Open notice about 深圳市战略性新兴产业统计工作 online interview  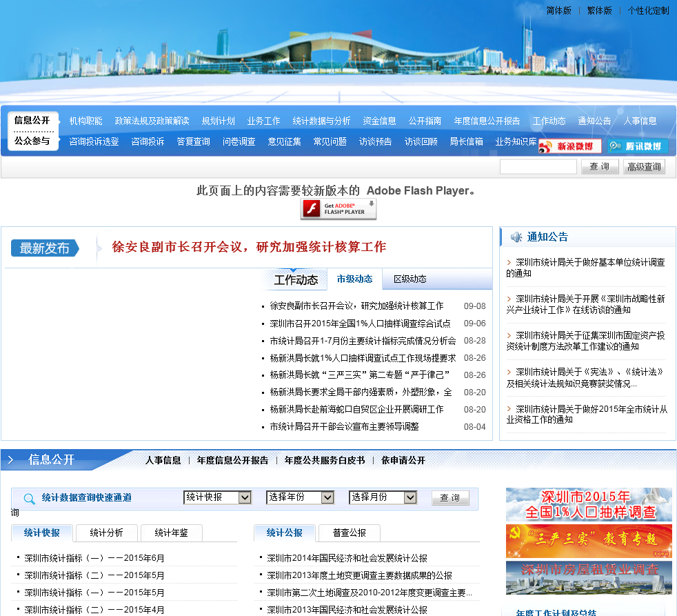tap(585, 304)
